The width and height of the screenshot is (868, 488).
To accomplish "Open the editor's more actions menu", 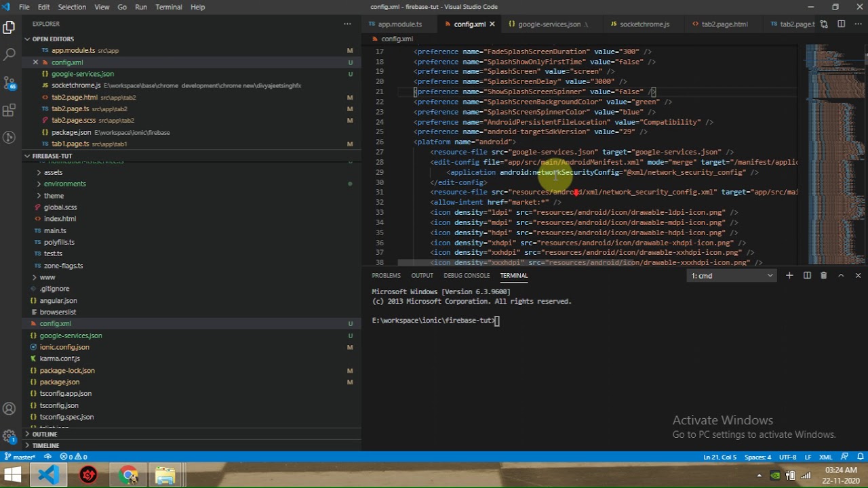I will [858, 24].
